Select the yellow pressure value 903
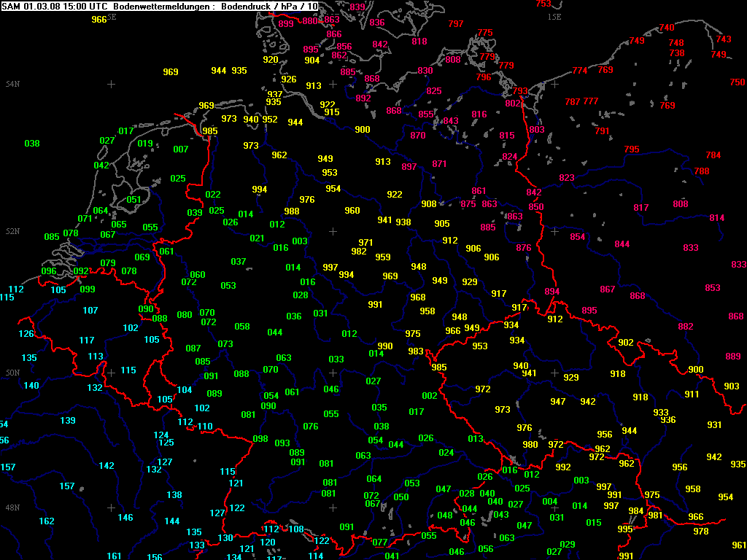 point(732,386)
